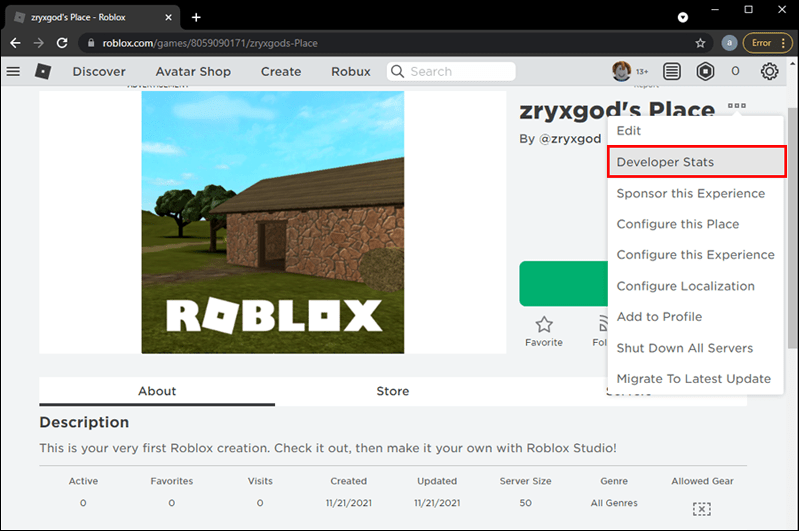
Task: Choose Developer Stats menu entry
Action: (697, 162)
